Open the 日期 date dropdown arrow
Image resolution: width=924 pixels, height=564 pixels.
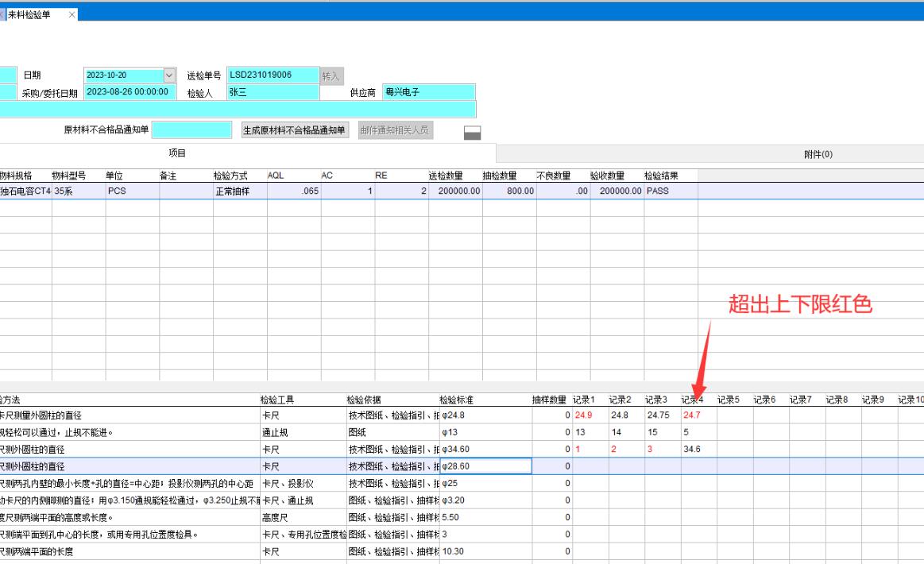click(x=168, y=75)
